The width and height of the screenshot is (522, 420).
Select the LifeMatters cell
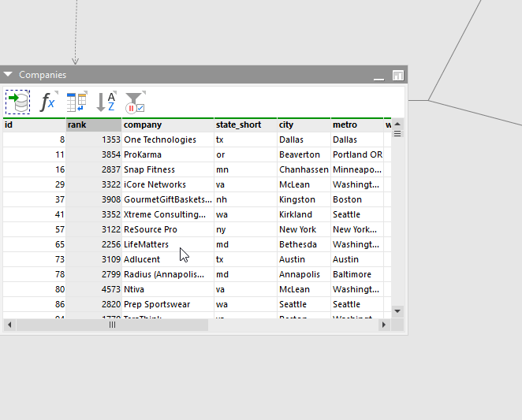point(168,244)
